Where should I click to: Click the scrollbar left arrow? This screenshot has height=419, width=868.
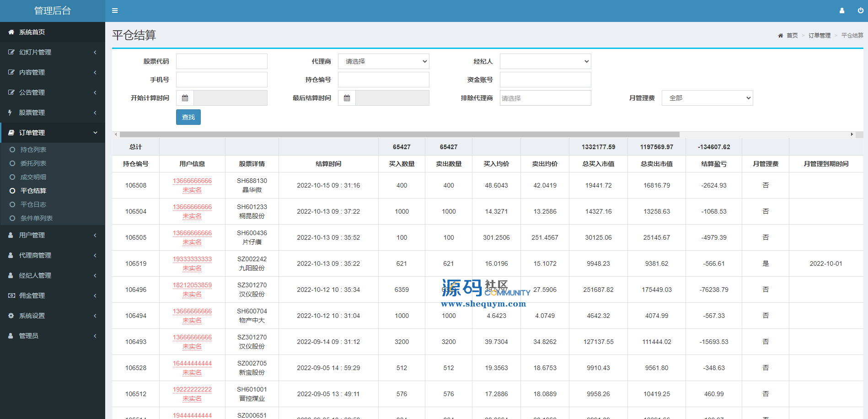[x=116, y=134]
